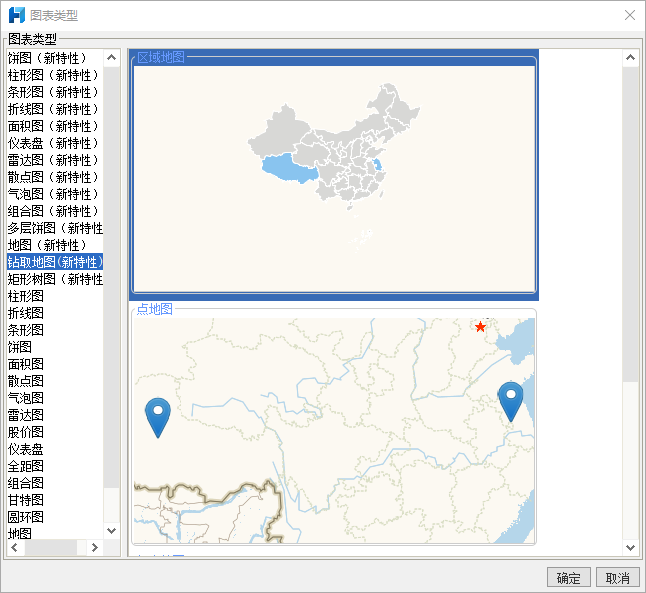Pick plain 饼图 list item
Screen dimensions: 646x593
(x=55, y=347)
